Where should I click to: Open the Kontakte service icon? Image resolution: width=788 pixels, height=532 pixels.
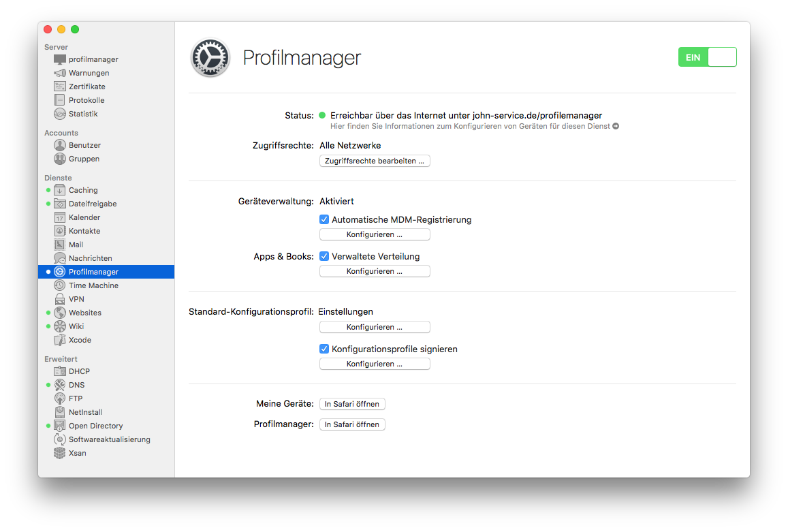click(x=60, y=231)
